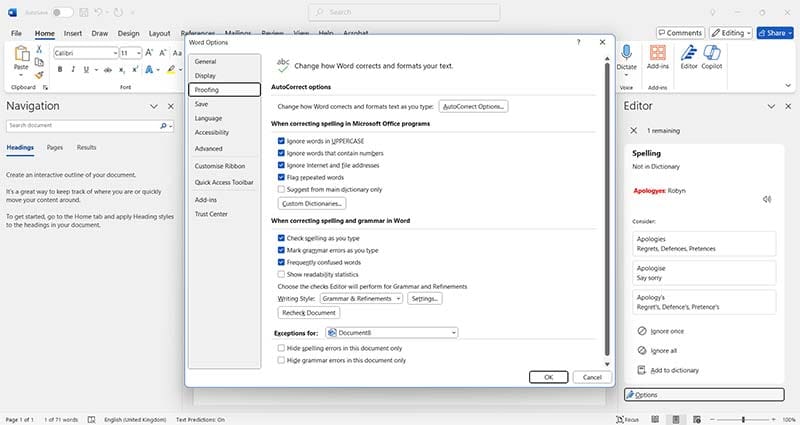Image resolution: width=800 pixels, height=425 pixels.
Task: Uncheck Ignore words in UPPERCASE
Action: 281,141
